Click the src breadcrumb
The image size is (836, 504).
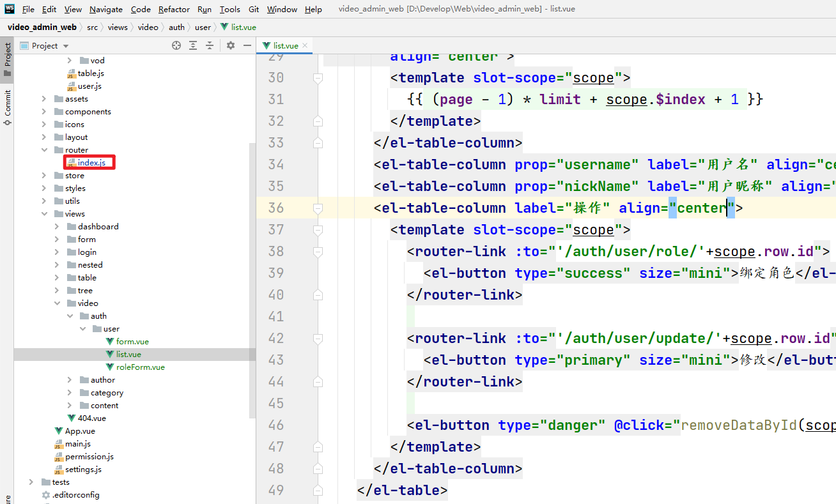(93, 27)
